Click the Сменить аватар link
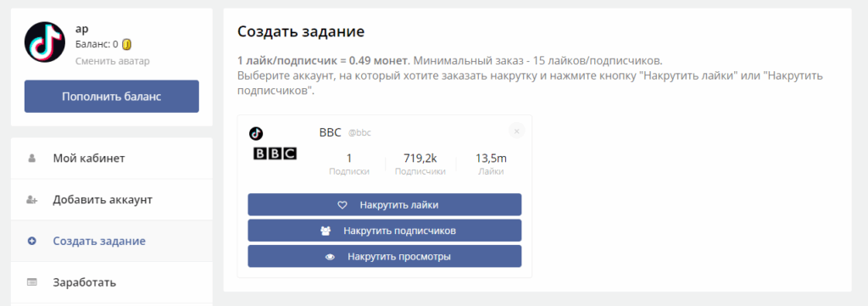Viewport: 868px width, 306px height. tap(113, 61)
